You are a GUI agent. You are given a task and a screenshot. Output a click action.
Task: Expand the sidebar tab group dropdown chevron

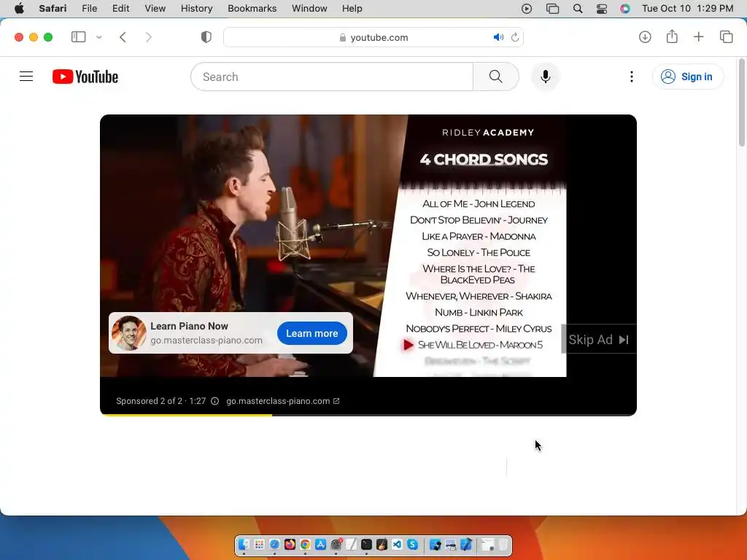click(99, 37)
